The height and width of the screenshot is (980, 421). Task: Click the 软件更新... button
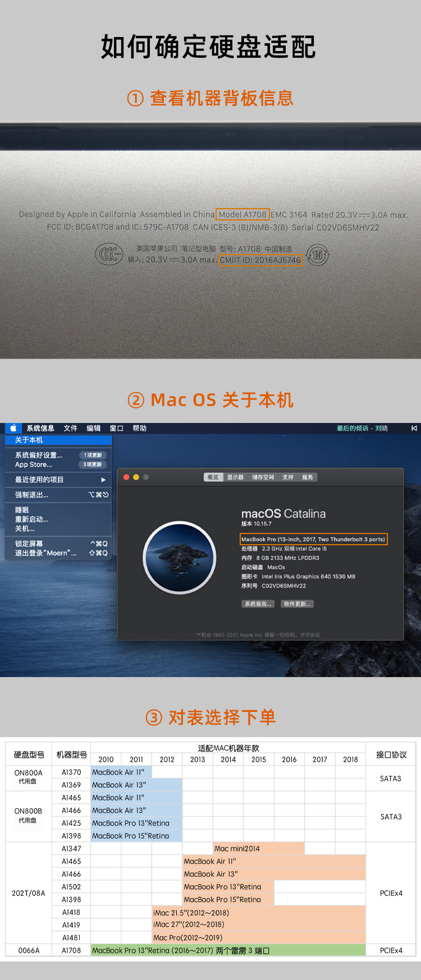point(297,604)
